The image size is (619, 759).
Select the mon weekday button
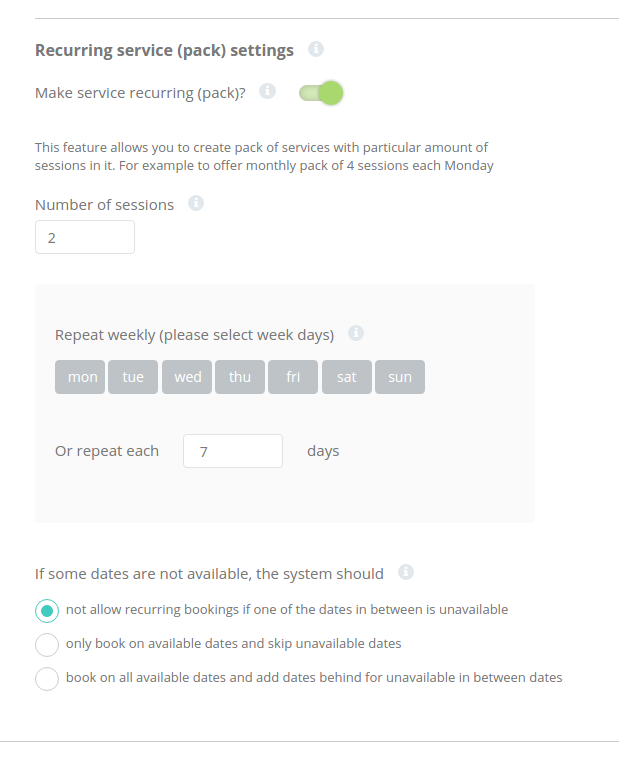point(80,377)
